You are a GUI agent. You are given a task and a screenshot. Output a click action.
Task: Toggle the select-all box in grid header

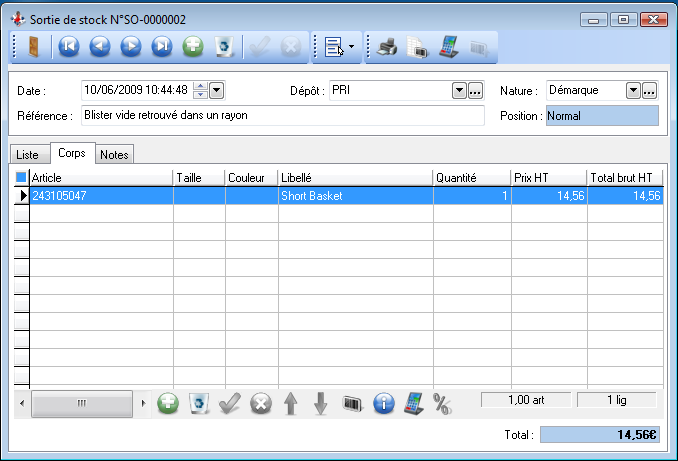click(x=22, y=177)
